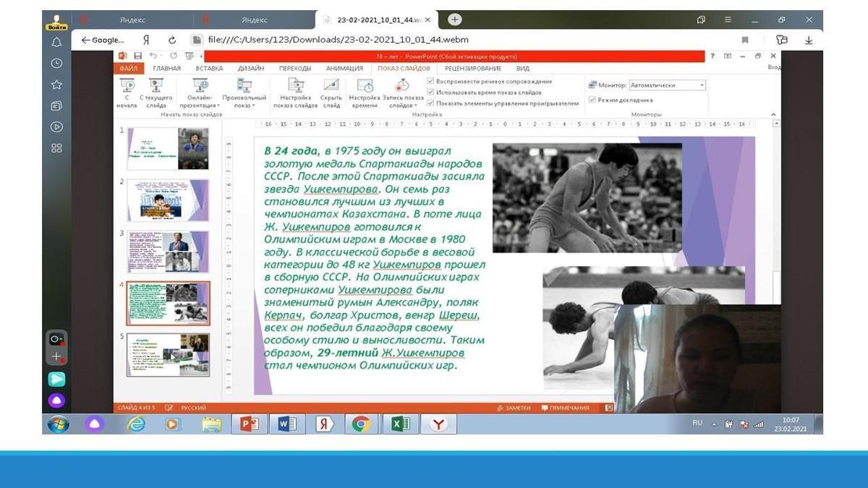Start slideshow from current slide icon

point(156,85)
